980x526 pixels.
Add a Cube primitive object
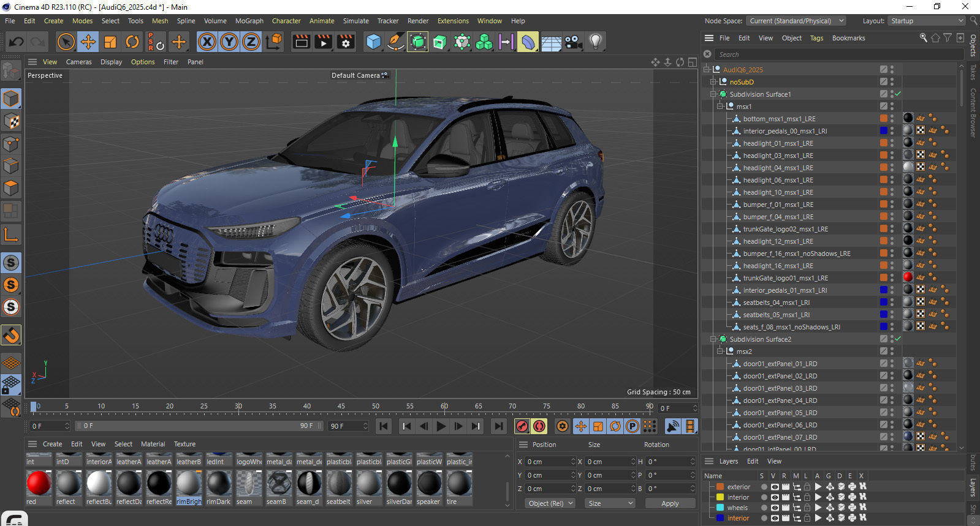click(373, 42)
